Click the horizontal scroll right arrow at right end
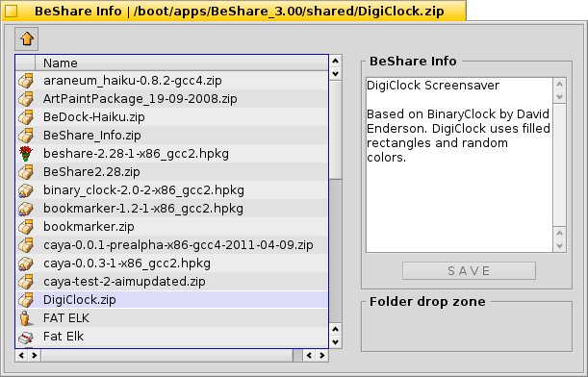588x377 pixels. pyautogui.click(x=321, y=355)
